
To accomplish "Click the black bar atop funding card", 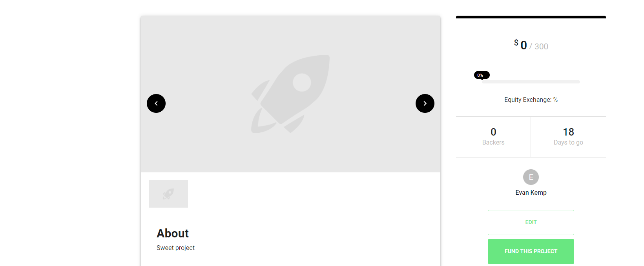I will click(531, 17).
